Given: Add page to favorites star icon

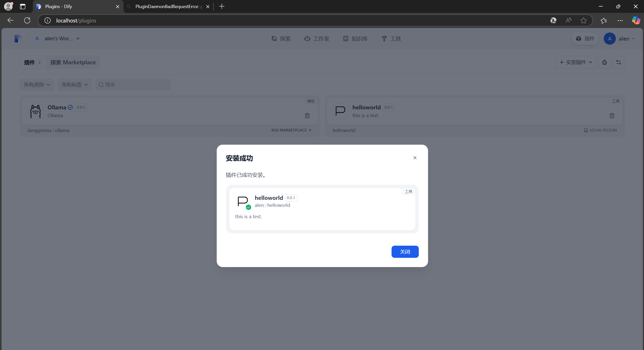Looking at the screenshot, I should click(x=583, y=20).
